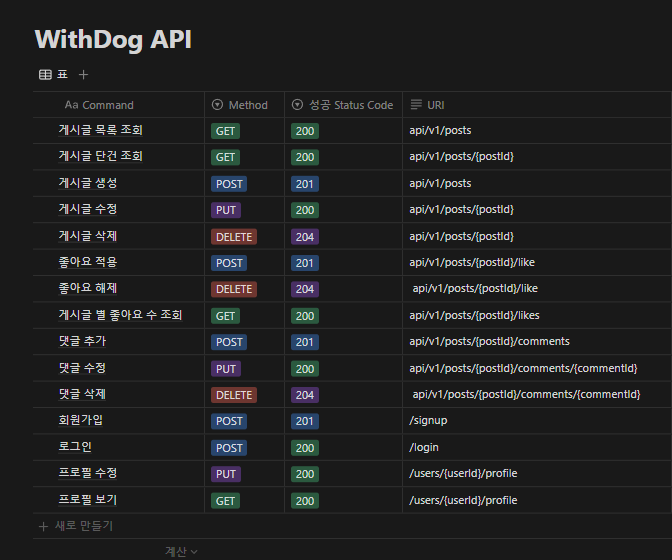This screenshot has height=560, width=672.
Task: Add a new view with plus icon
Action: pyautogui.click(x=83, y=75)
